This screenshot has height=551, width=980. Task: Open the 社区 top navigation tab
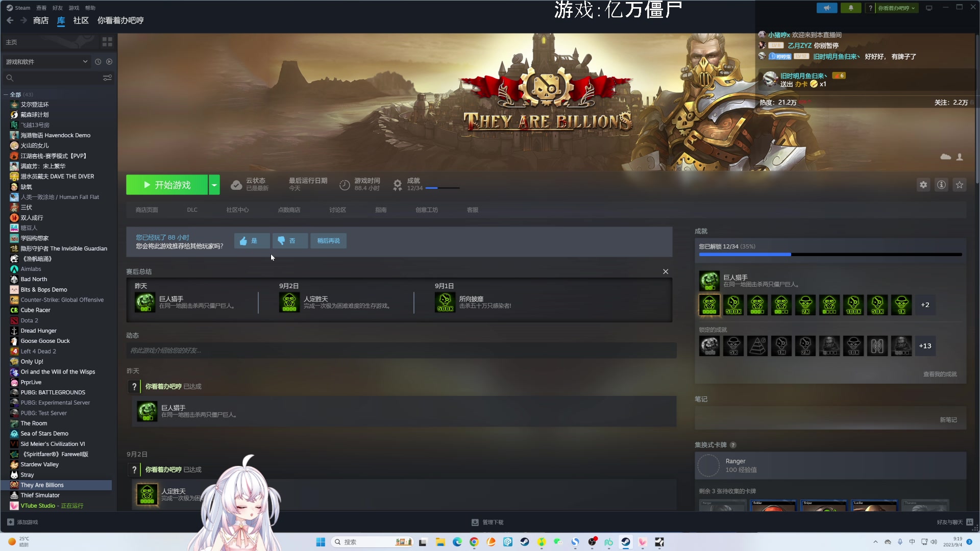pos(81,20)
